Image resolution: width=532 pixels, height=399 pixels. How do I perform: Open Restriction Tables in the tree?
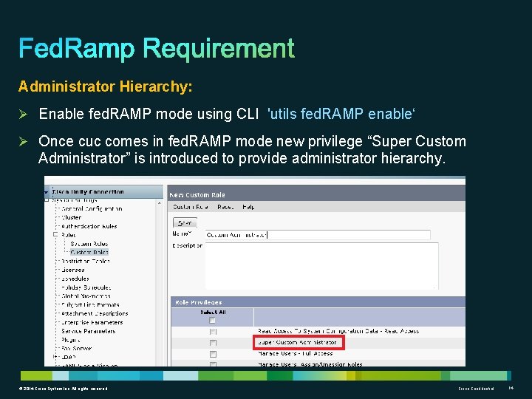click(x=86, y=261)
